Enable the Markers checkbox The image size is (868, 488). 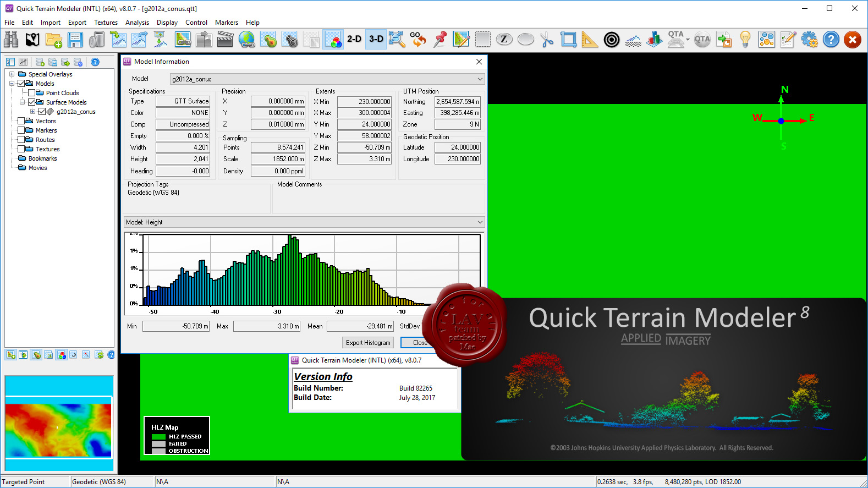[x=21, y=130]
